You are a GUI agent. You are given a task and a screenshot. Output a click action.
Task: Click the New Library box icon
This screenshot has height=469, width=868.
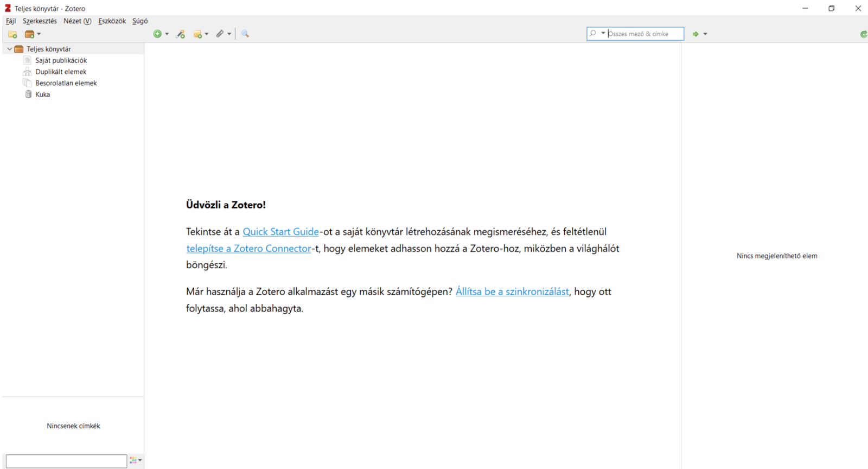pyautogui.click(x=30, y=34)
